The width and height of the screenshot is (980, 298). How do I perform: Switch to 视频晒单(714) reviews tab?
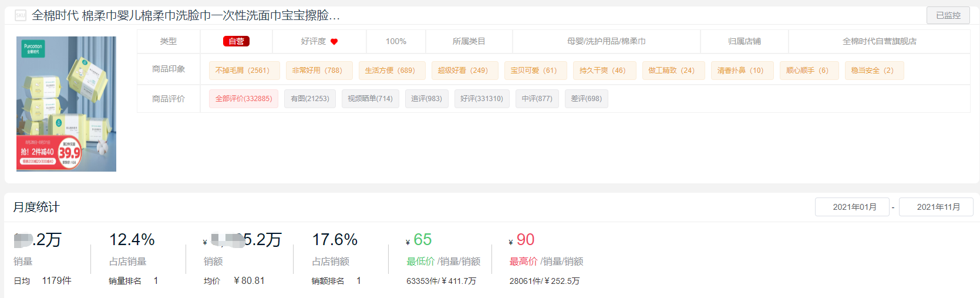tap(370, 99)
